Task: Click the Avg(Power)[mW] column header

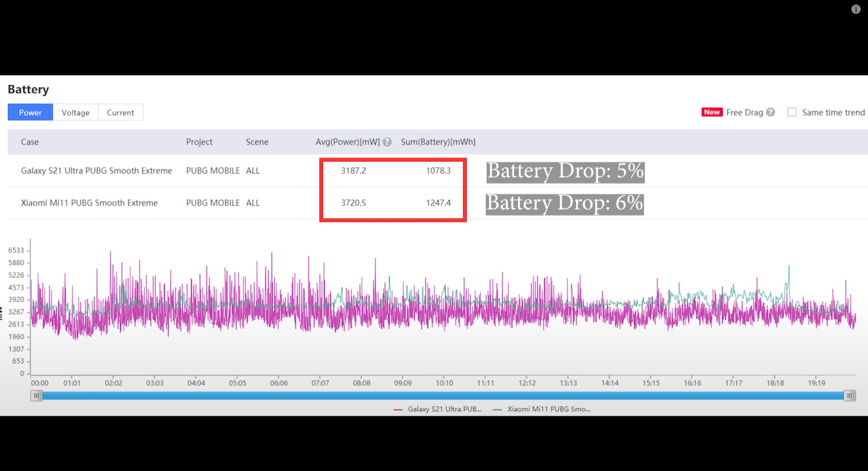Action: coord(347,142)
